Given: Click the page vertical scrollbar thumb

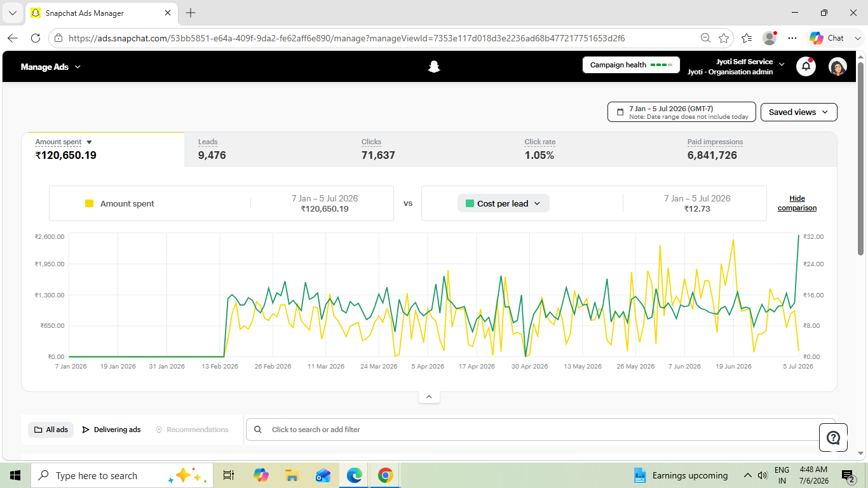Looking at the screenshot, I should pyautogui.click(x=861, y=159).
